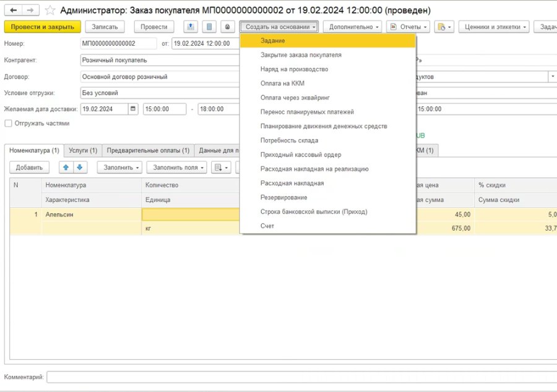The image size is (557, 392).
Task: Open the "Заполнить" dropdown in table toolbar
Action: click(x=119, y=167)
